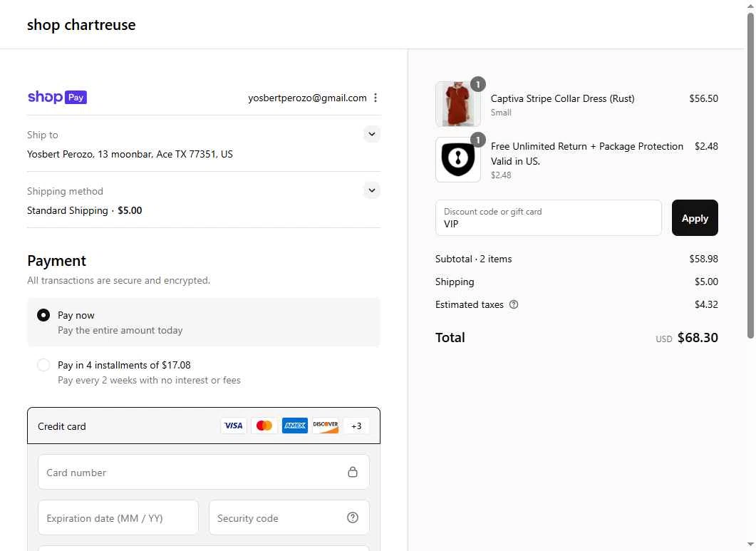Click the Free Unlimited Return + Package Protection title
The width and height of the screenshot is (756, 551).
click(586, 153)
